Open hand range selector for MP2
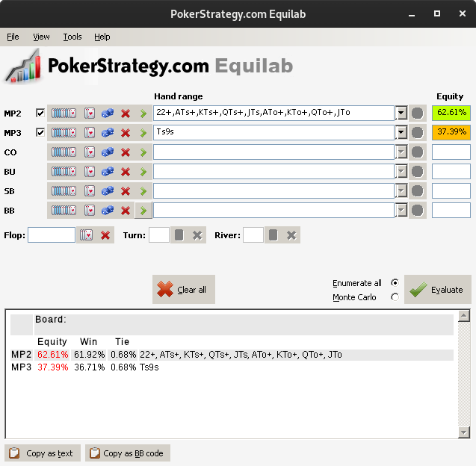 tap(63, 113)
